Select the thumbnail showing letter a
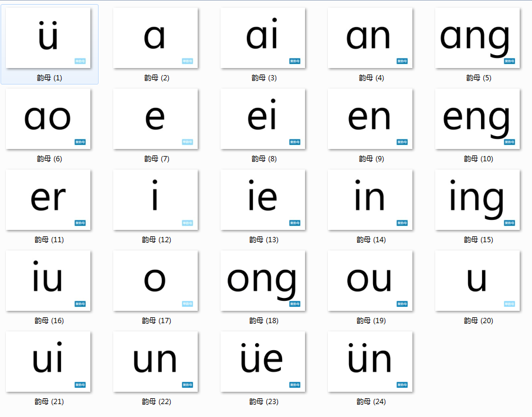Viewport: 532px width, 417px height. [x=155, y=38]
